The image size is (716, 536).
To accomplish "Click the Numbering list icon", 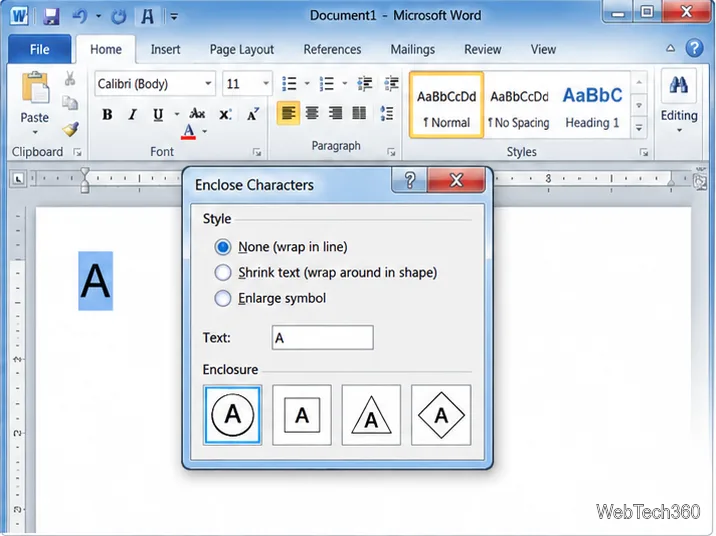I will point(326,84).
